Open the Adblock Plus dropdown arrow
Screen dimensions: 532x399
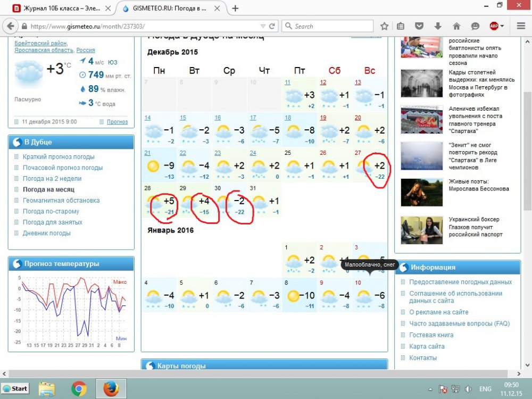coord(503,26)
